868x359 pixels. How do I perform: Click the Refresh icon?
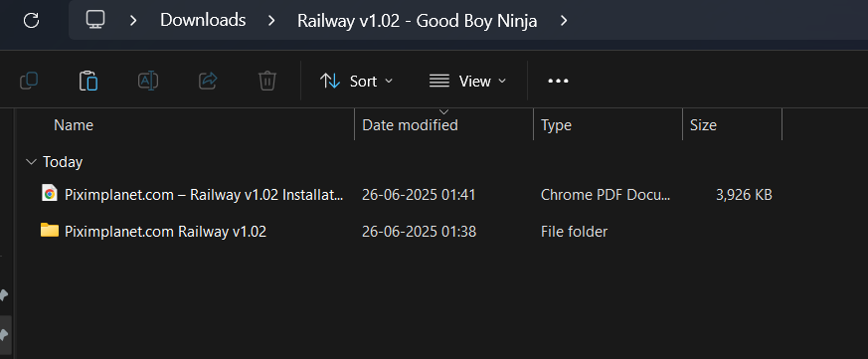coord(32,21)
